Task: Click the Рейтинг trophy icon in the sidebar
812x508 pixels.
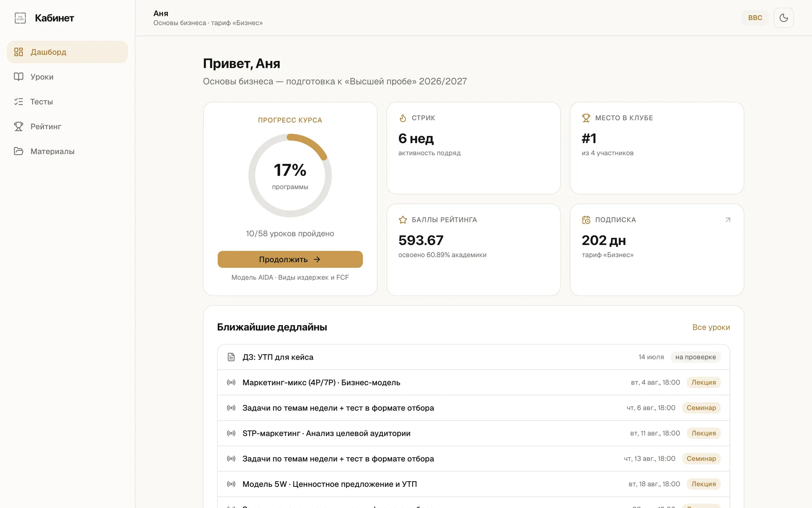Action: 19,126
